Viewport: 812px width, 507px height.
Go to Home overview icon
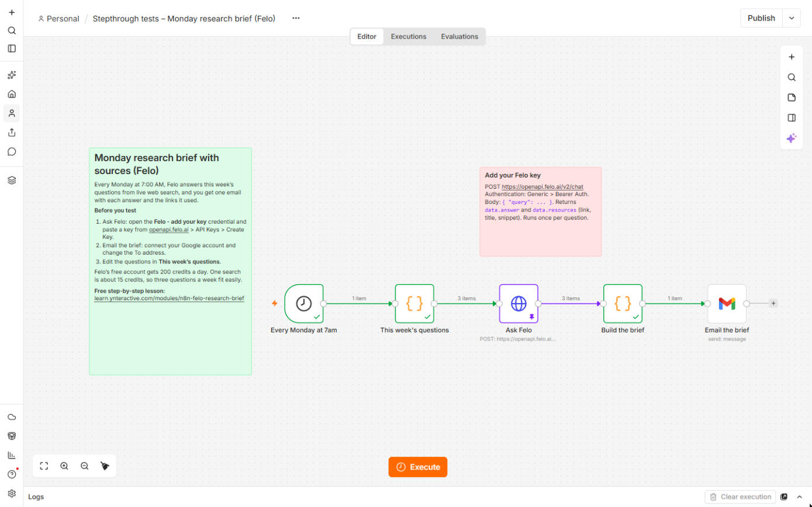tap(12, 94)
